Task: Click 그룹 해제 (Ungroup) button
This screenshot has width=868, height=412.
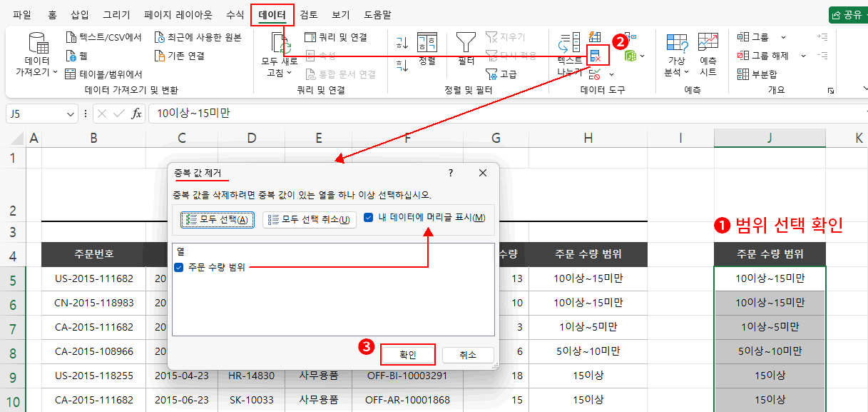Action: (x=762, y=56)
